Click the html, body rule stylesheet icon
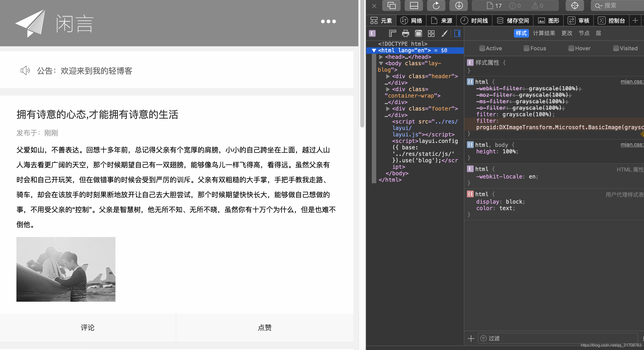Image resolution: width=644 pixels, height=350 pixels. 470,145
